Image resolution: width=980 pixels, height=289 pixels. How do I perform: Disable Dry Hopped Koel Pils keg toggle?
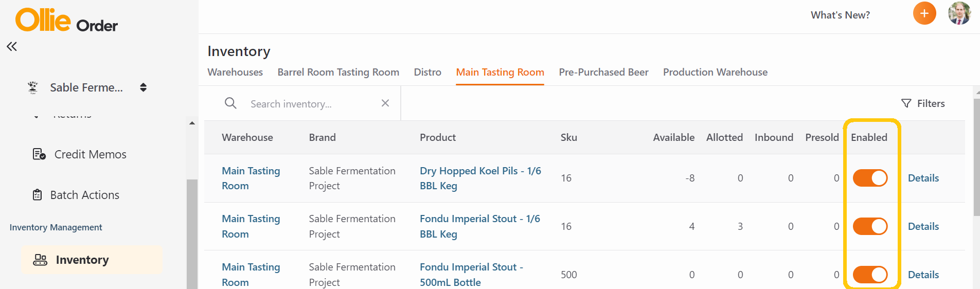pos(870,178)
